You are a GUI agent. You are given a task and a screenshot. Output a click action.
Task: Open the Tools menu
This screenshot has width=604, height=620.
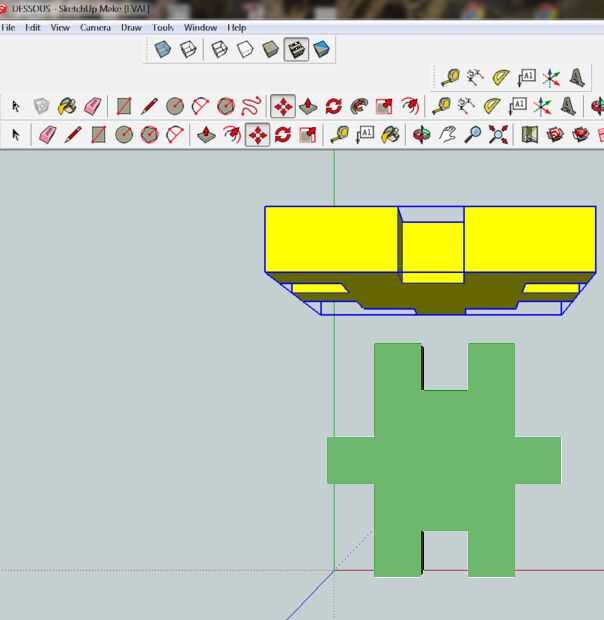(163, 28)
